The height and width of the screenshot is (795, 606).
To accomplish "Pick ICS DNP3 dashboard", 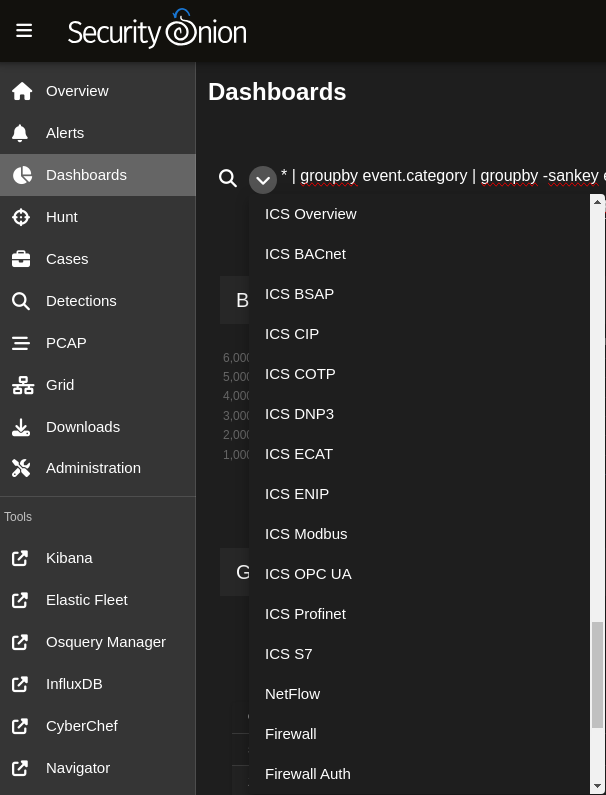I will coord(419,414).
